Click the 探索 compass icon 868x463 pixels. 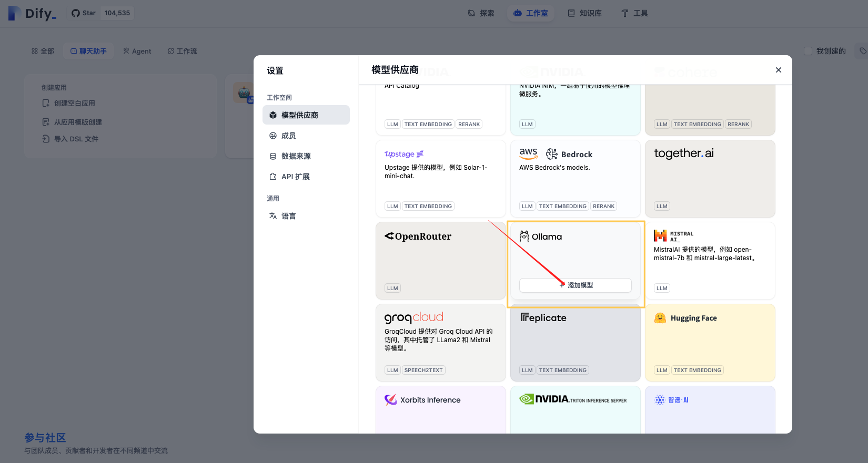pyautogui.click(x=471, y=13)
